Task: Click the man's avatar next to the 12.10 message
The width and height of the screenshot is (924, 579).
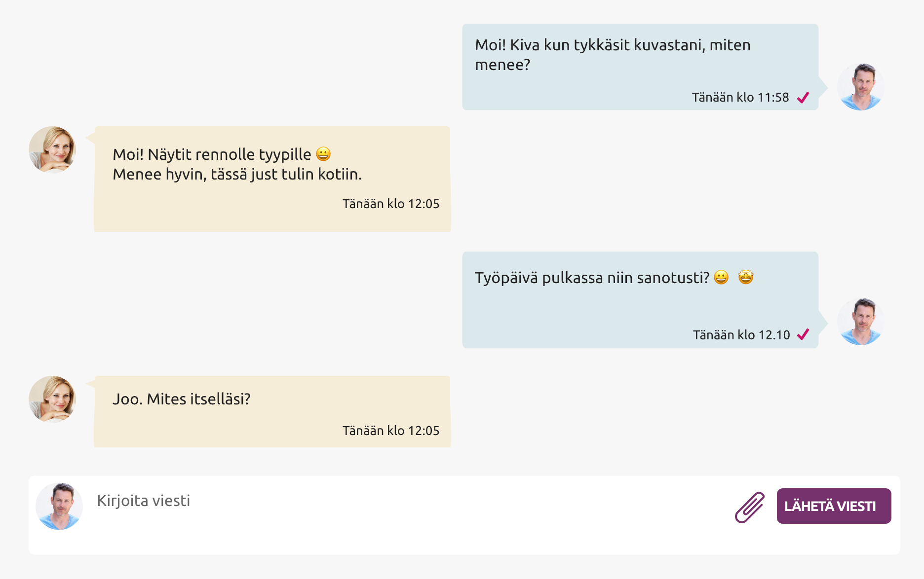Action: [x=861, y=320]
